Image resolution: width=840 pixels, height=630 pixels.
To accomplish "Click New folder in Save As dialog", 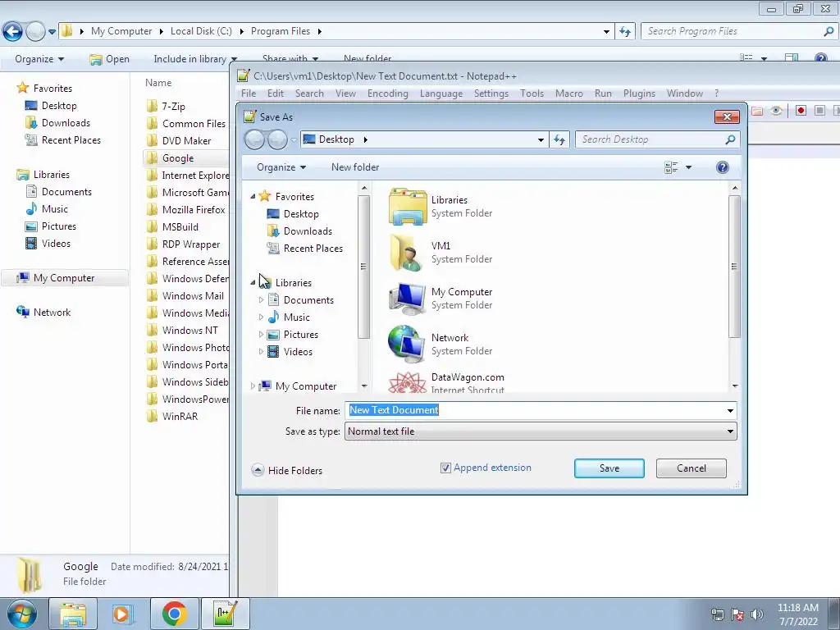I will click(355, 167).
